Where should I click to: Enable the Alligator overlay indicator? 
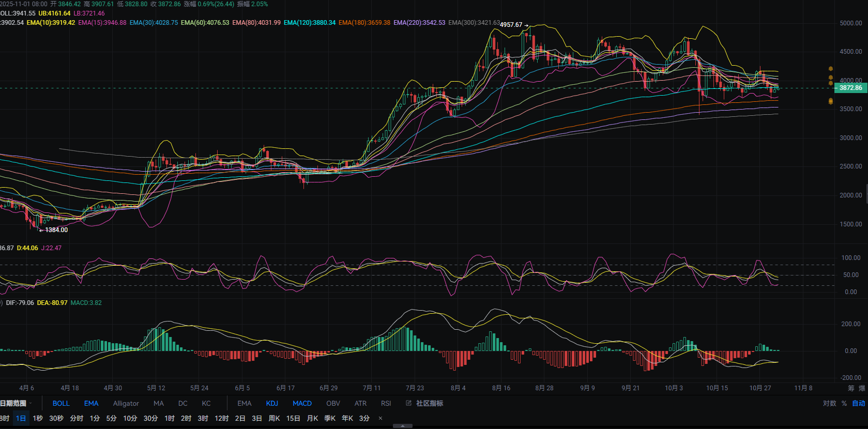(126, 403)
